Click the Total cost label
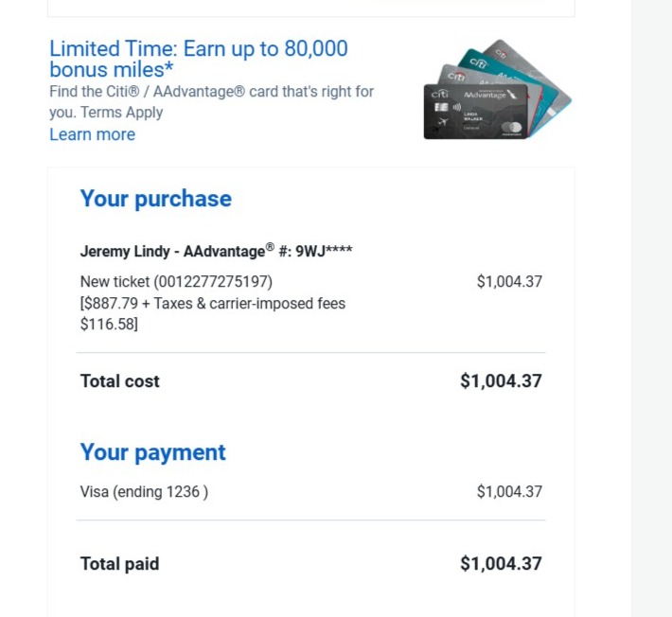Viewport: 672px width, 617px height. pyautogui.click(x=120, y=381)
